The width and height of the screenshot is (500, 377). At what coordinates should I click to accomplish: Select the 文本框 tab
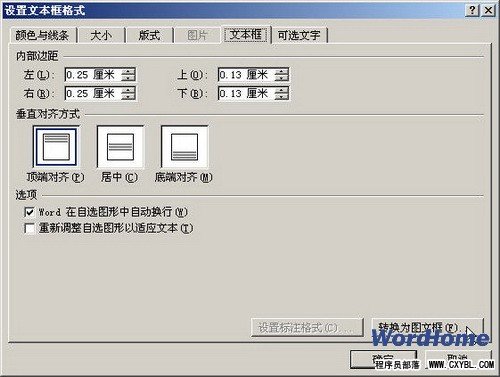pyautogui.click(x=246, y=35)
